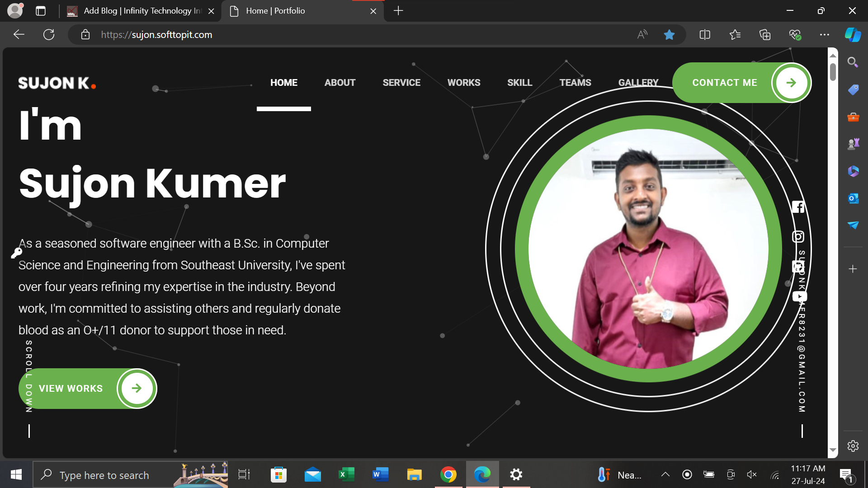The image size is (868, 488).
Task: Open YouTube social link on page
Action: tap(799, 296)
